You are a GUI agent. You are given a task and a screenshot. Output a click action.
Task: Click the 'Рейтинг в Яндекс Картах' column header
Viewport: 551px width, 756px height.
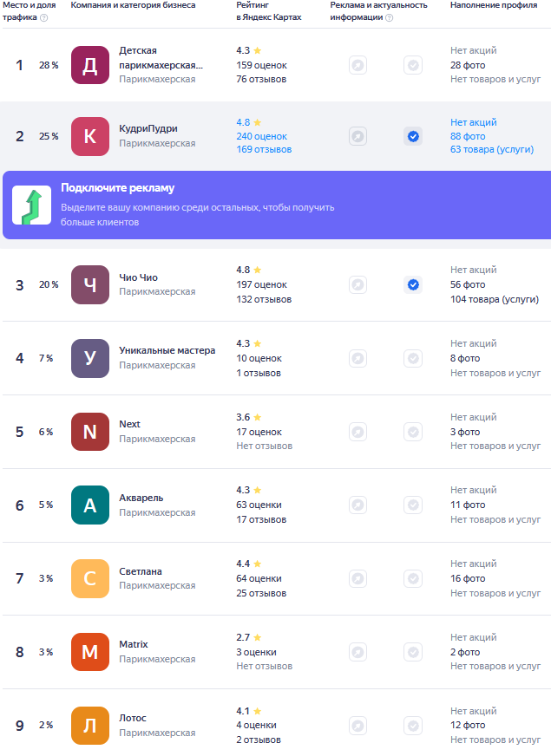(x=269, y=11)
